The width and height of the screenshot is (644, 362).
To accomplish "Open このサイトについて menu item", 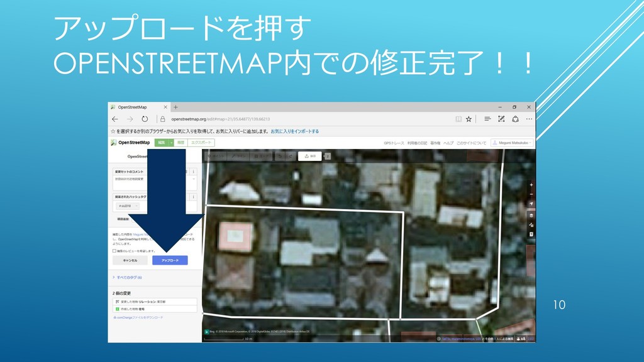I will pos(471,143).
